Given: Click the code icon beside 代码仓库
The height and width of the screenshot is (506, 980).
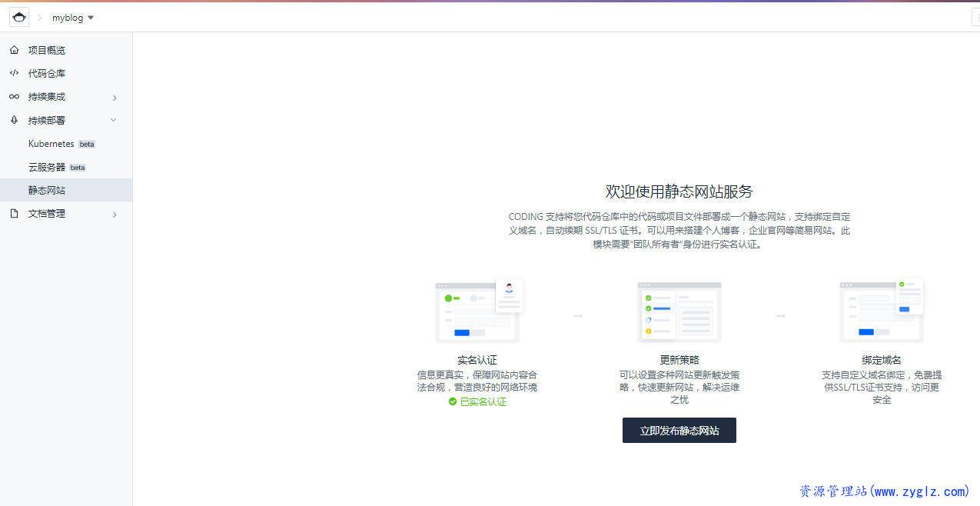Looking at the screenshot, I should click(14, 73).
